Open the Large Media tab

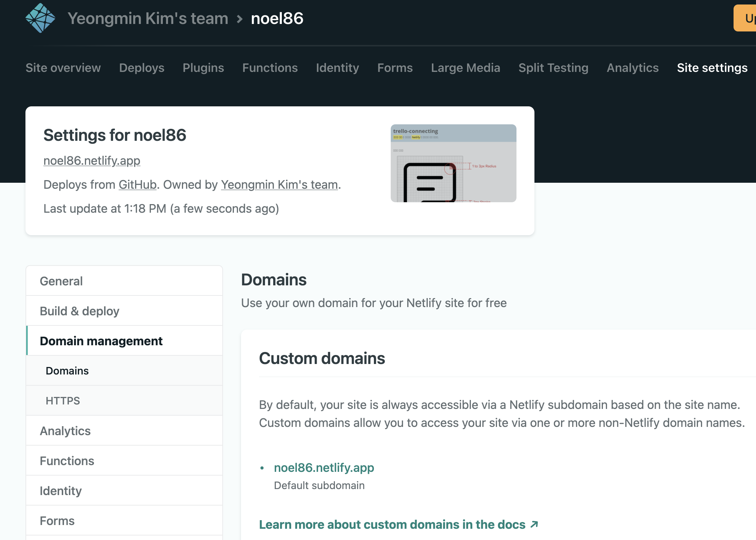465,68
